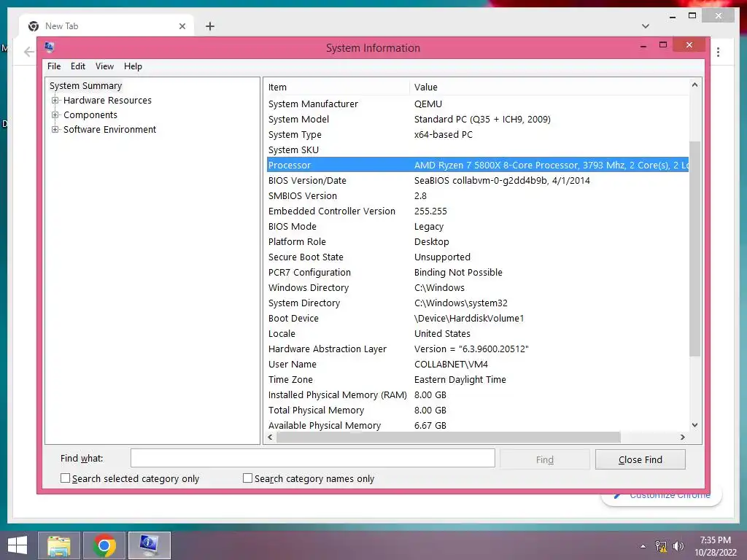747x560 pixels.
Task: Click the Value column header
Action: tap(549, 87)
